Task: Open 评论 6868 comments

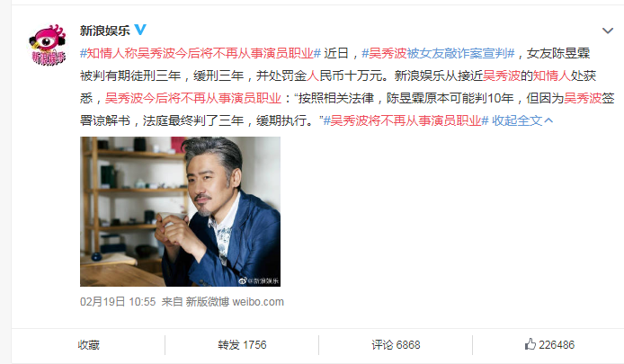Action: (x=396, y=344)
